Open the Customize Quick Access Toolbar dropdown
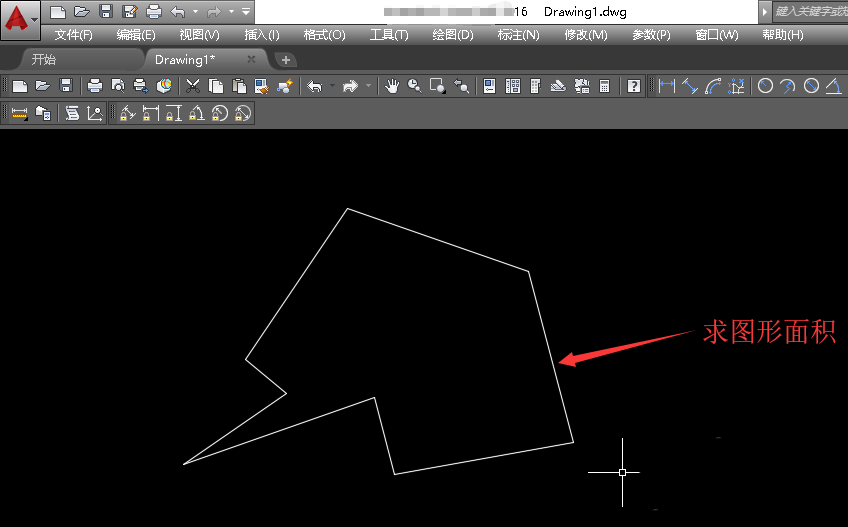Viewport: 848px width, 527px height. (x=246, y=11)
